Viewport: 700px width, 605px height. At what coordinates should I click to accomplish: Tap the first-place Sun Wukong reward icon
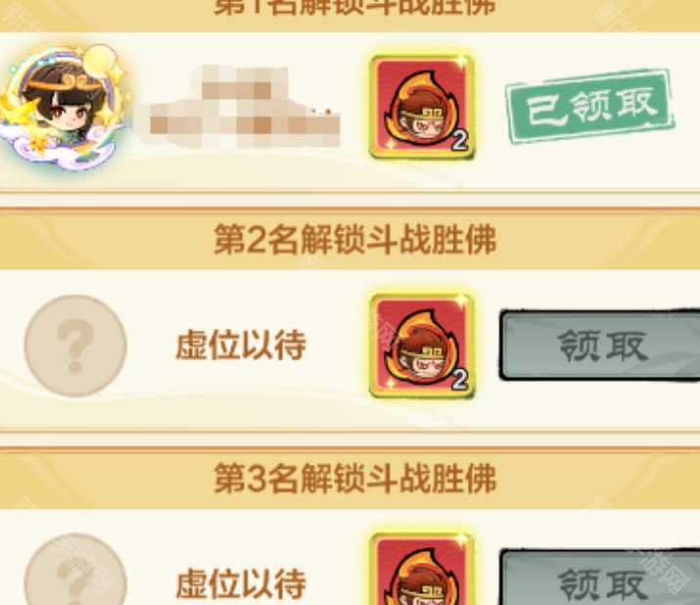[x=421, y=107]
